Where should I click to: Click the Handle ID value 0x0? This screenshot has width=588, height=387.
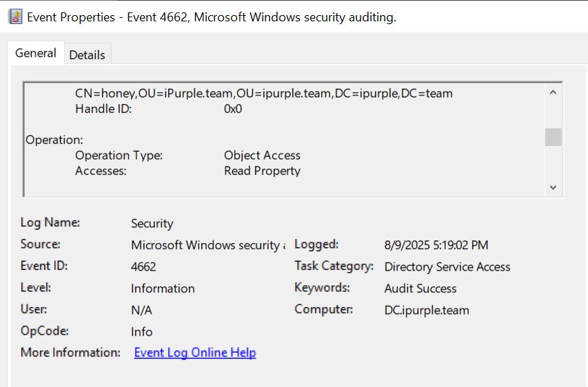(x=233, y=109)
